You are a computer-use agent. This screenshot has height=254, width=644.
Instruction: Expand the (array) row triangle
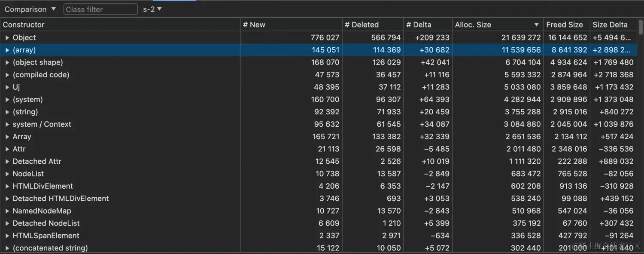pos(7,50)
